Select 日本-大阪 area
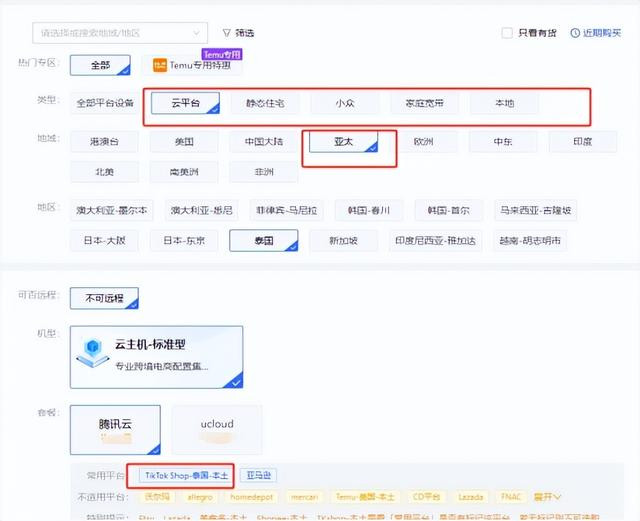 pyautogui.click(x=104, y=240)
